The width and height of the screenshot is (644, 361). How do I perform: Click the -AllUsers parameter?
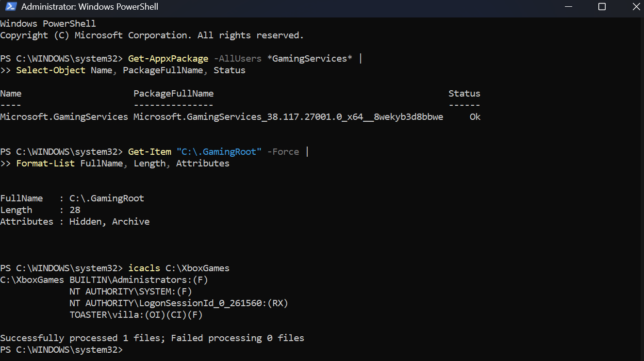tap(237, 59)
